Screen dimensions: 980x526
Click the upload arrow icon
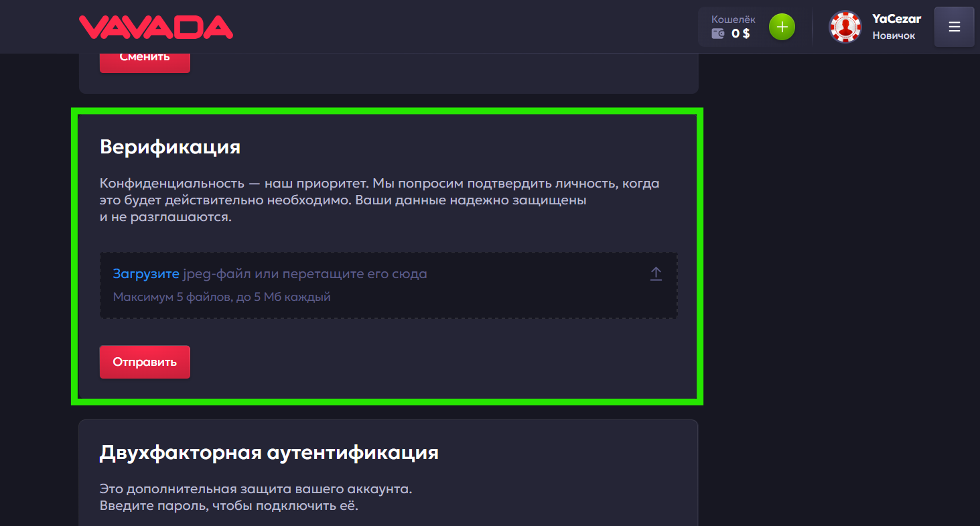[656, 273]
